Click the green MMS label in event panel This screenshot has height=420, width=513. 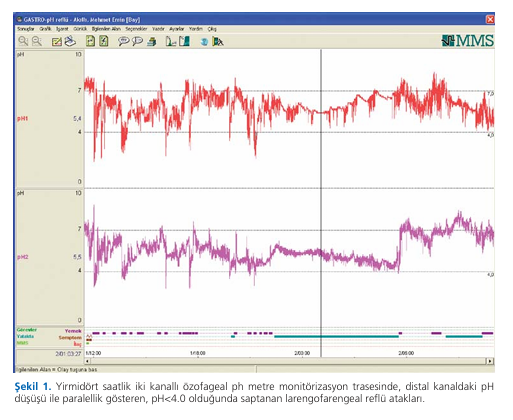click(23, 343)
